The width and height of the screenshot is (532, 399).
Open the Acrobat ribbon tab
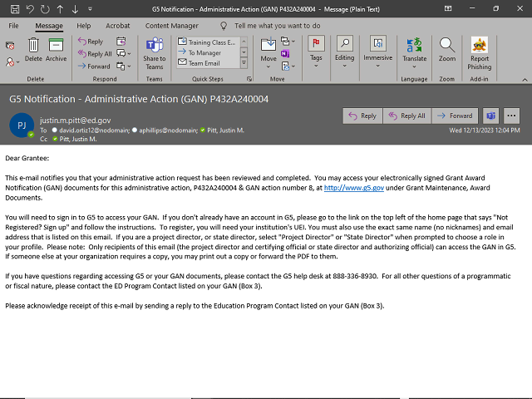117,26
